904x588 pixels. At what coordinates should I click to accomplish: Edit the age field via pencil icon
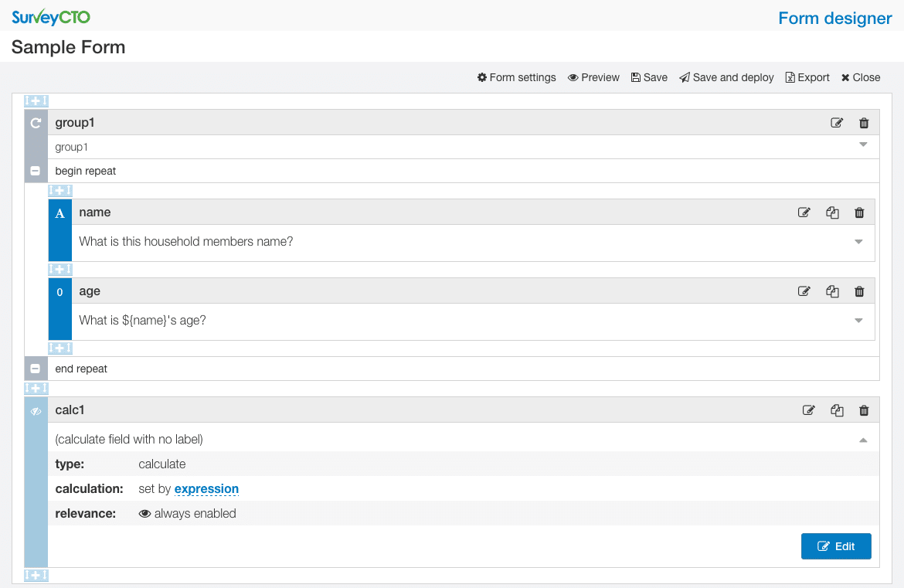coord(804,292)
